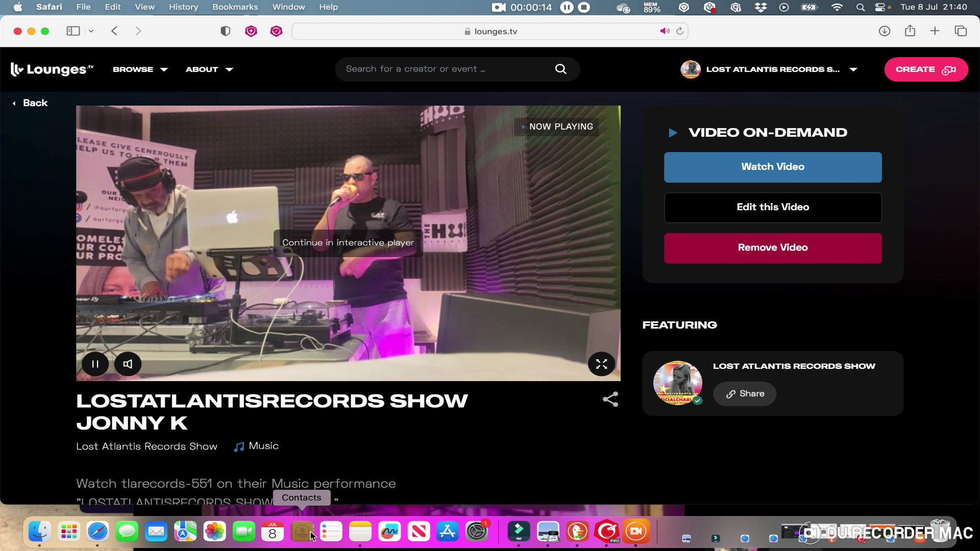Open the File menu

(83, 7)
